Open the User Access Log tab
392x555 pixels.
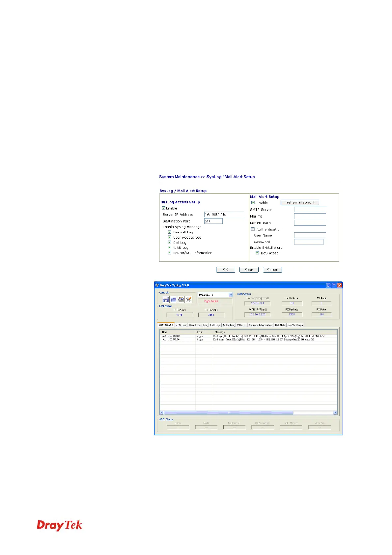point(198,325)
